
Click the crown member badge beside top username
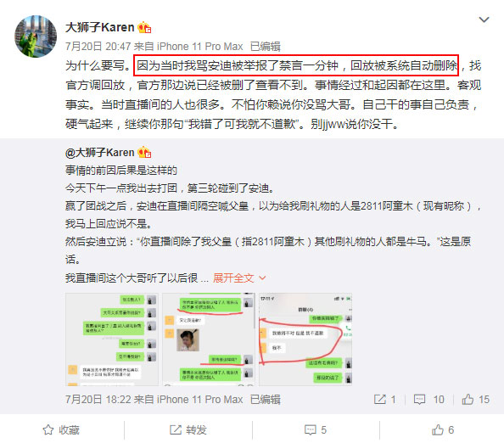(x=144, y=28)
